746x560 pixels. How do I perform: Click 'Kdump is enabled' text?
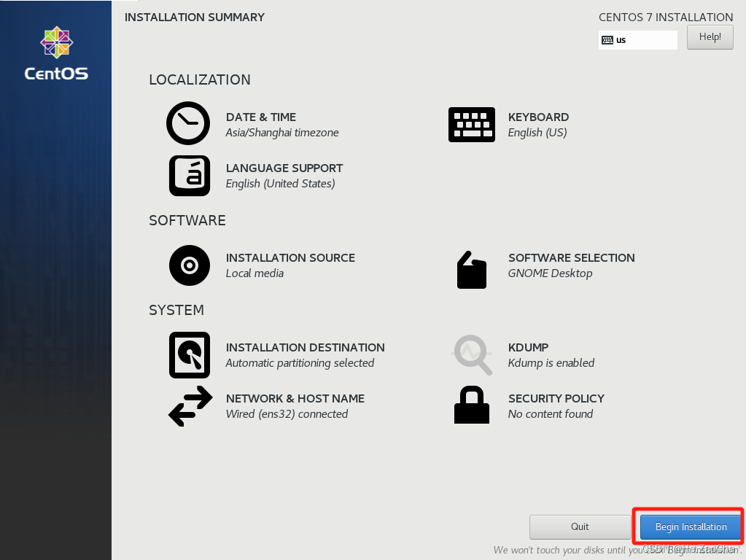pyautogui.click(x=551, y=363)
